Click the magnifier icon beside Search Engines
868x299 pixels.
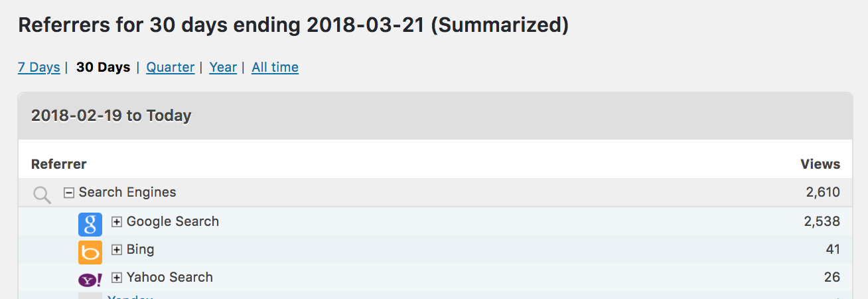pyautogui.click(x=42, y=195)
